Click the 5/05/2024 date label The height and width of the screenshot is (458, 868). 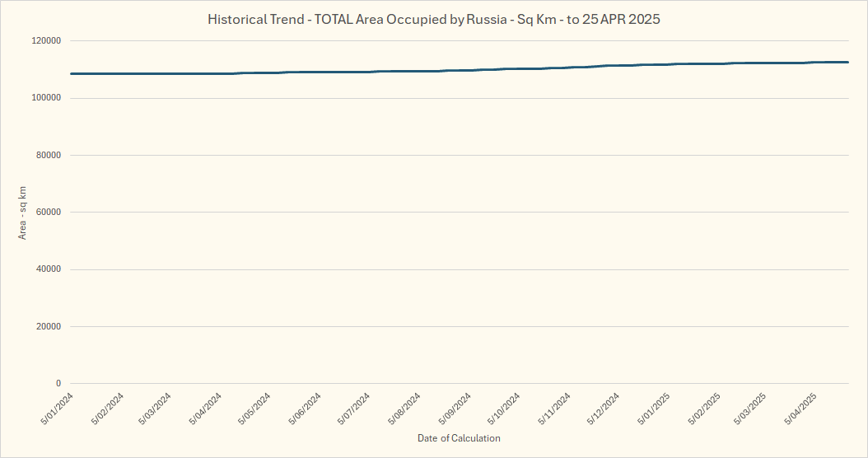point(254,409)
